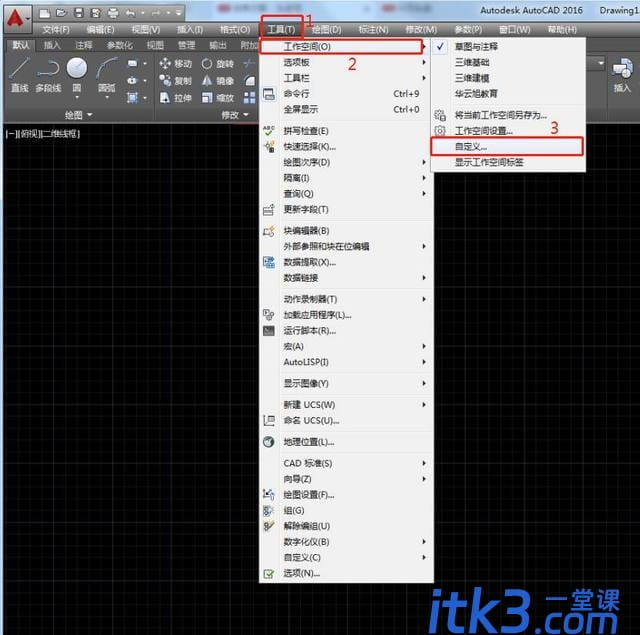Select the Fillet tool icon

click(x=249, y=81)
